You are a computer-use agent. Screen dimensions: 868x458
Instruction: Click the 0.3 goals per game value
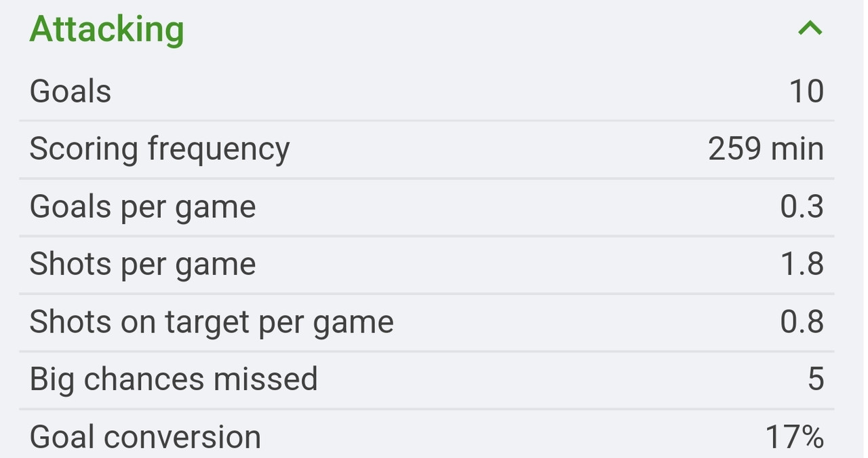pyautogui.click(x=802, y=206)
